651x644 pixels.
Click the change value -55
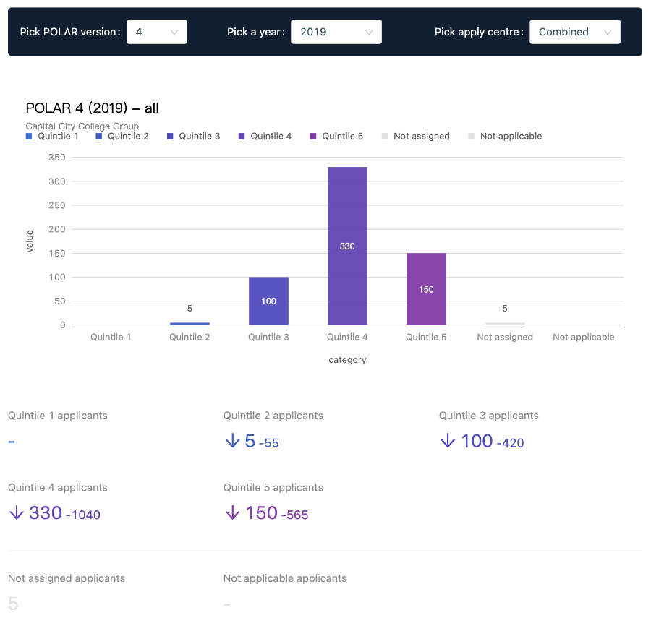click(x=268, y=443)
